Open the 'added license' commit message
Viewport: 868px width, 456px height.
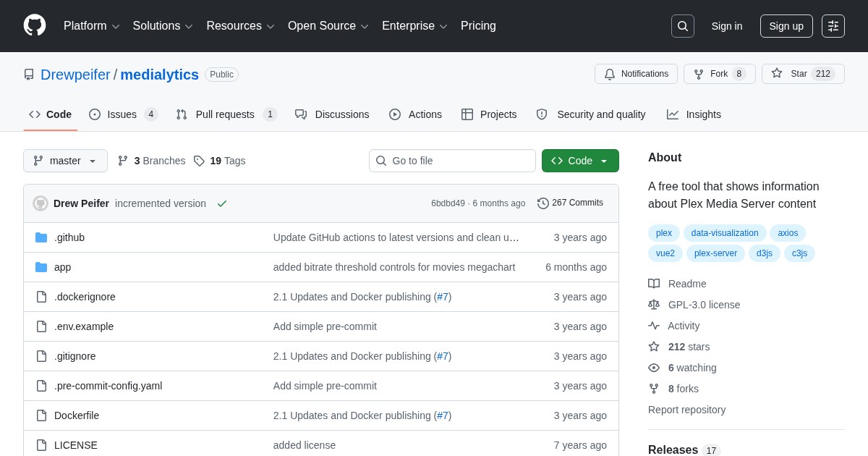[305, 445]
